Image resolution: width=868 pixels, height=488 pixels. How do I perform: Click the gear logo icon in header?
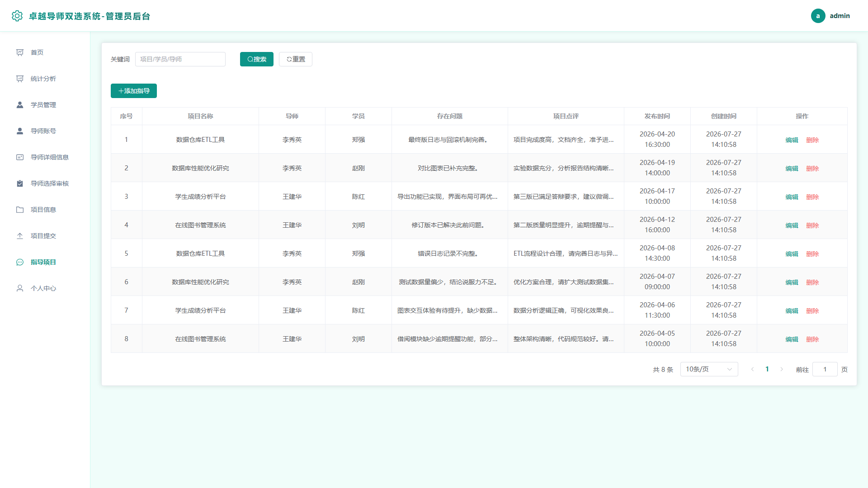pyautogui.click(x=17, y=16)
